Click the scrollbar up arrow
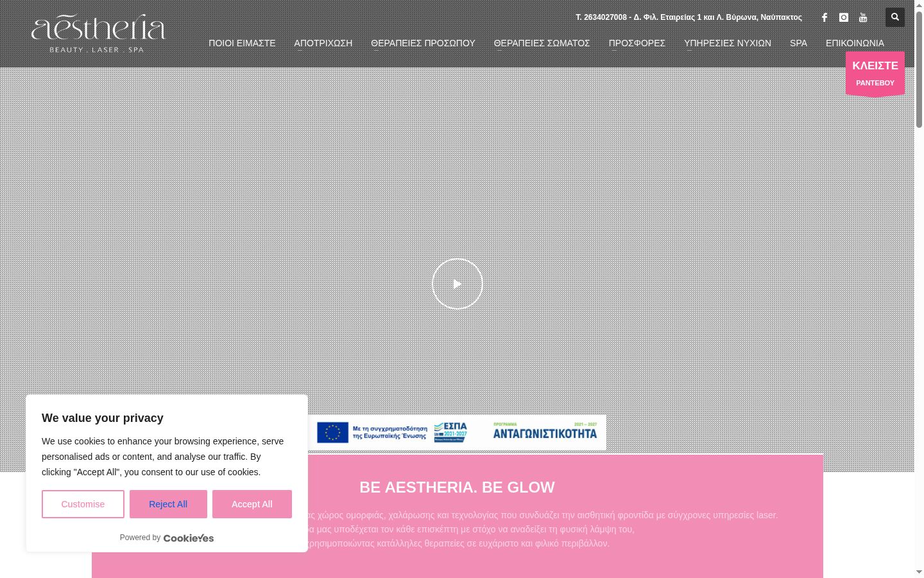 point(919,4)
